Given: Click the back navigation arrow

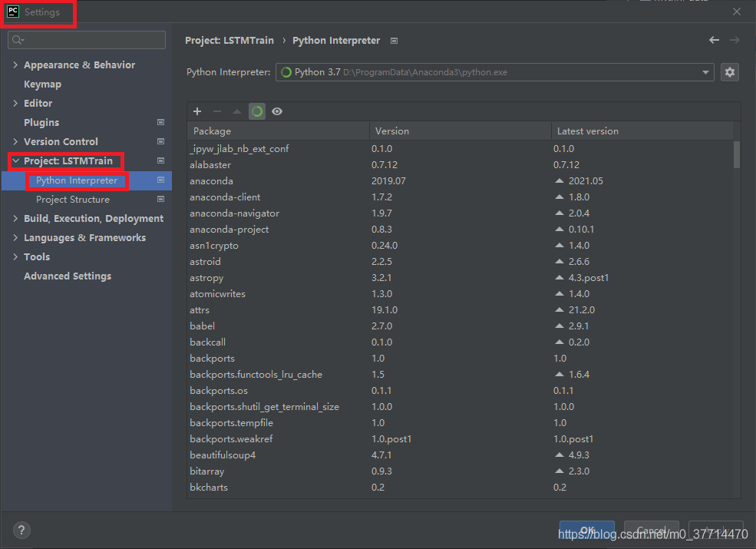Looking at the screenshot, I should [714, 40].
